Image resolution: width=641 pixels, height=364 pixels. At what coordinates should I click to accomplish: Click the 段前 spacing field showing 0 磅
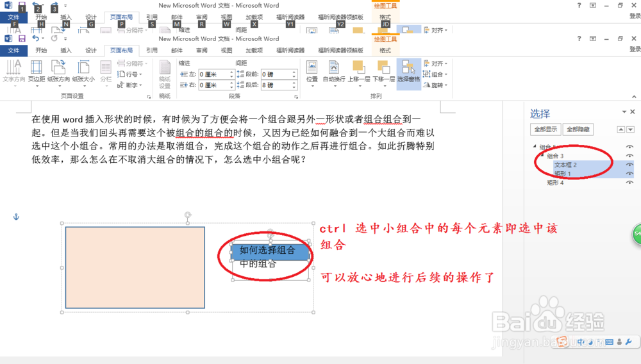tap(278, 74)
